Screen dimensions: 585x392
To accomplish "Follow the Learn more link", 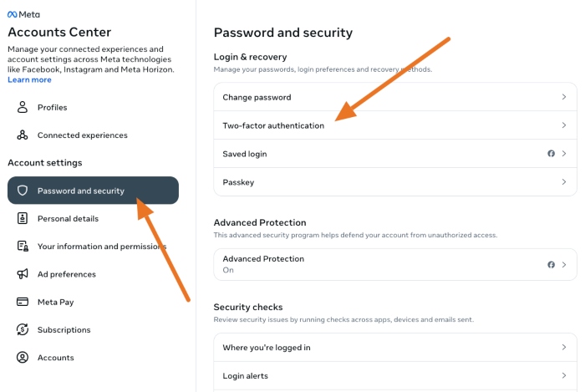I will [x=29, y=80].
